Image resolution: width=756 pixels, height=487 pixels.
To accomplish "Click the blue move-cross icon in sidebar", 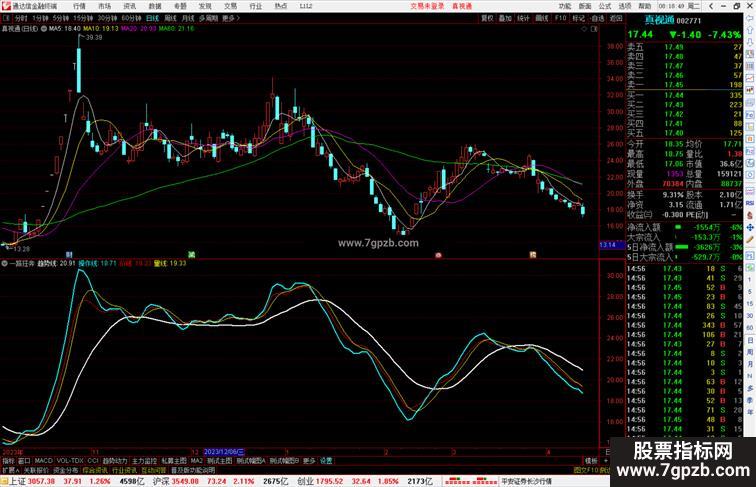I will click(750, 227).
